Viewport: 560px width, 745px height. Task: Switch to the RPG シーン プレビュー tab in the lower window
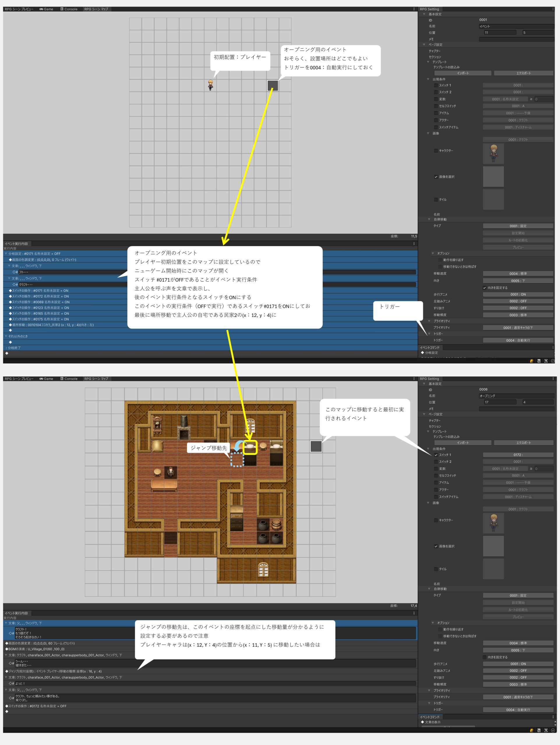coord(19,379)
